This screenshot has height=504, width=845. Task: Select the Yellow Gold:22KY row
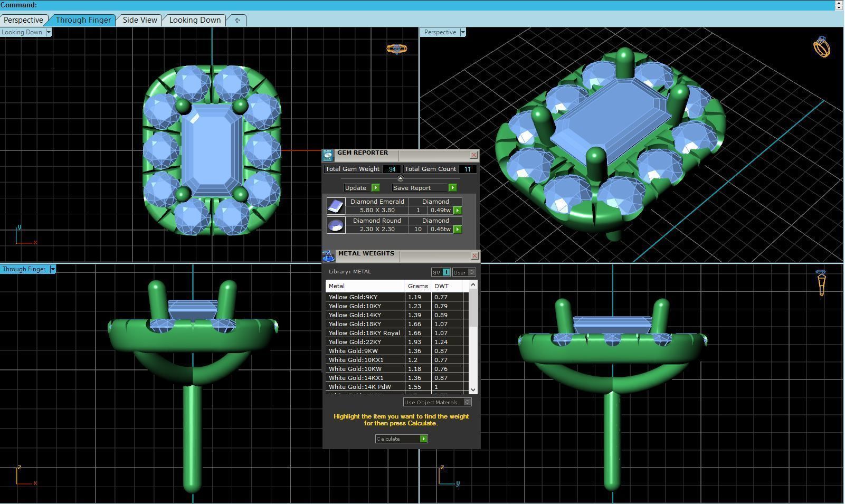coord(397,342)
